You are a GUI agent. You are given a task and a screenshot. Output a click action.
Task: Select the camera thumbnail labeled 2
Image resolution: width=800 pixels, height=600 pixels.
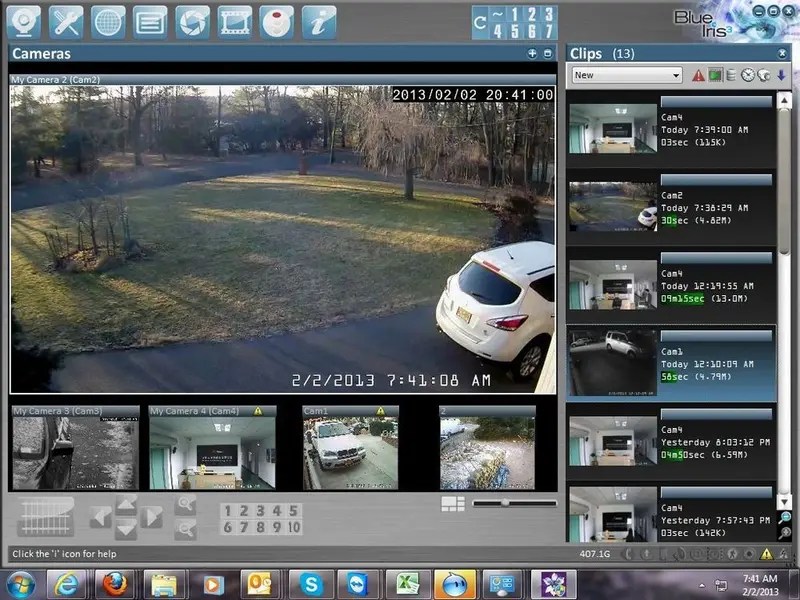pos(487,447)
